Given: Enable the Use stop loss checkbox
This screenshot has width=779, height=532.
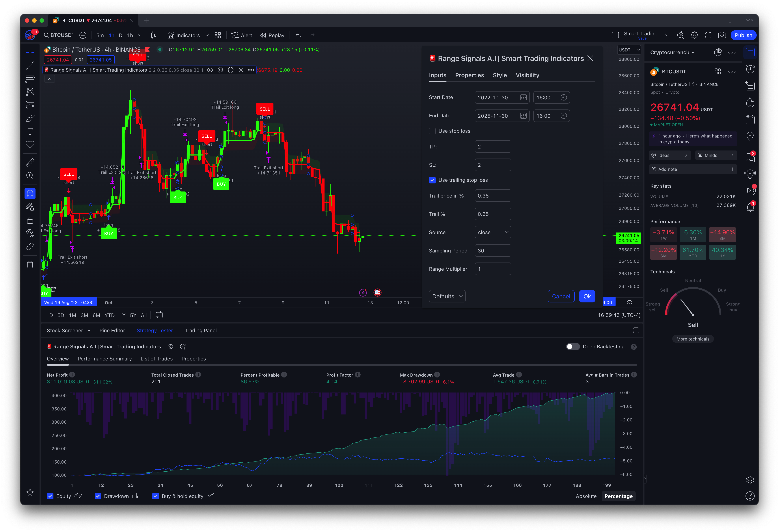Looking at the screenshot, I should (x=432, y=131).
